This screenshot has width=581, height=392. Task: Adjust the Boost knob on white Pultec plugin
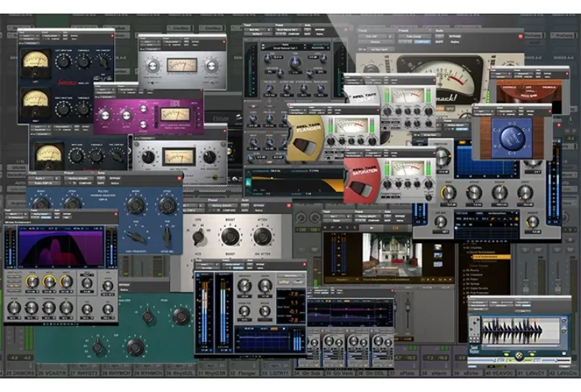pos(230,236)
